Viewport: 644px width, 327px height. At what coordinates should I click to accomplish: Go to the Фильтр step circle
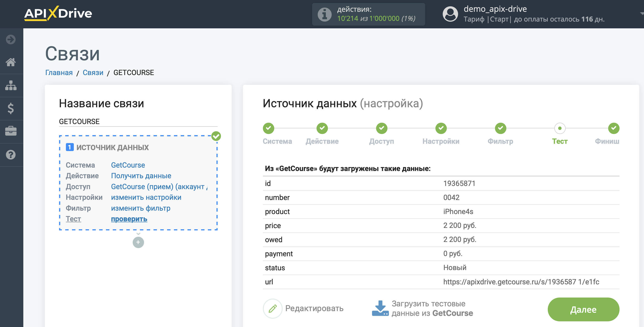(500, 128)
